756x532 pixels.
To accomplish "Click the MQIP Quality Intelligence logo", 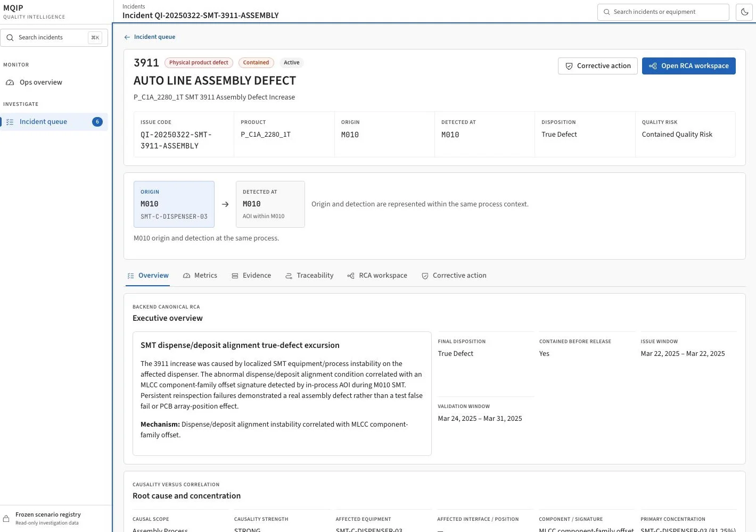I will 34,12.
